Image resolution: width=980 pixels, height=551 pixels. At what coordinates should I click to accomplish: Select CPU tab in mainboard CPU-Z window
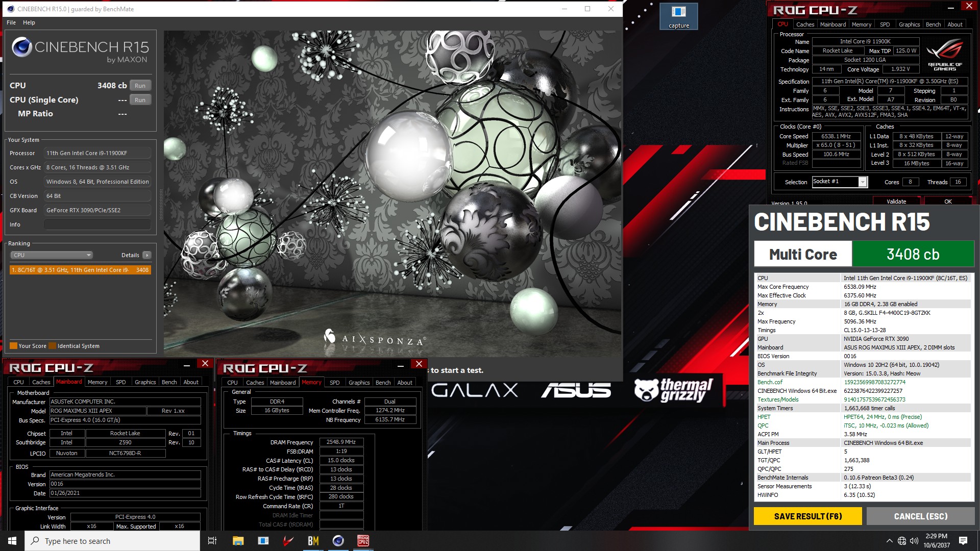click(18, 382)
